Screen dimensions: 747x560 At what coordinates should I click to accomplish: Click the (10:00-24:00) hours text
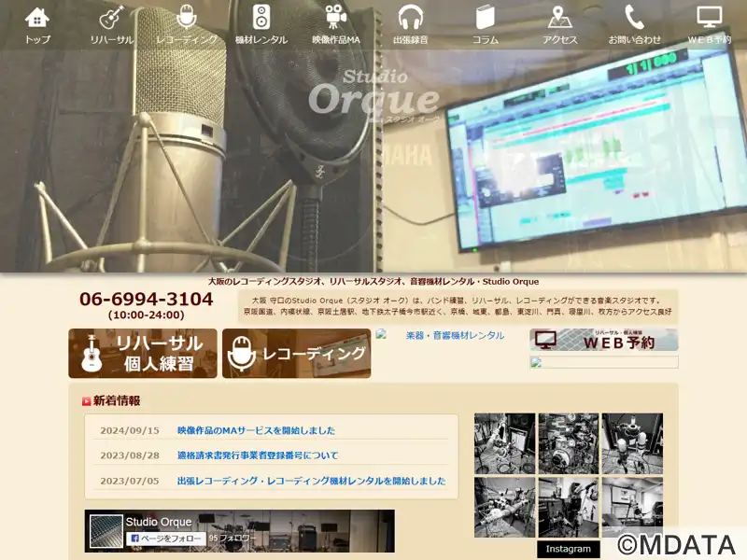pyautogui.click(x=147, y=315)
